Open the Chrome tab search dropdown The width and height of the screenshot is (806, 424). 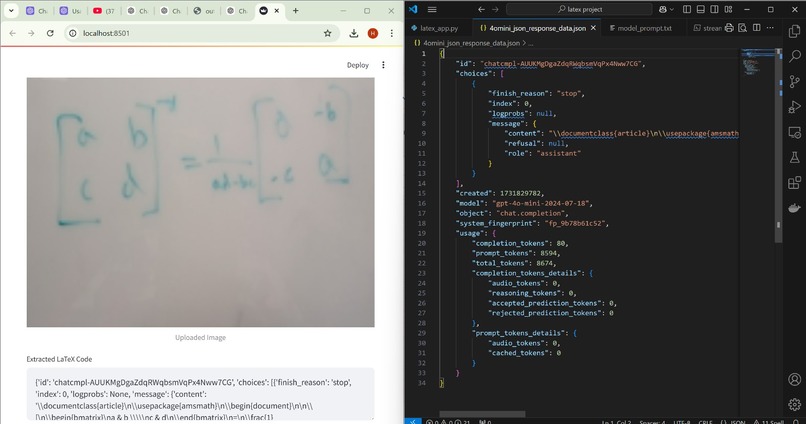11,10
